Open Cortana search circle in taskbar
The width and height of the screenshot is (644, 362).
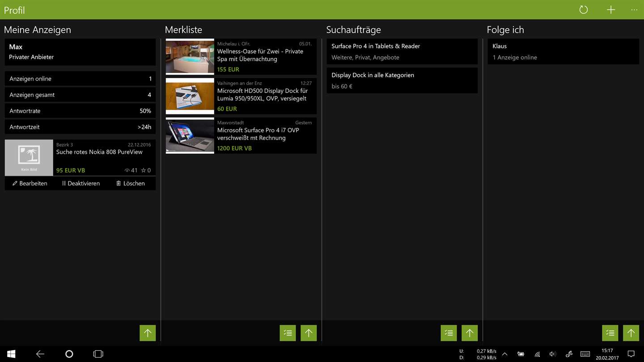(69, 354)
